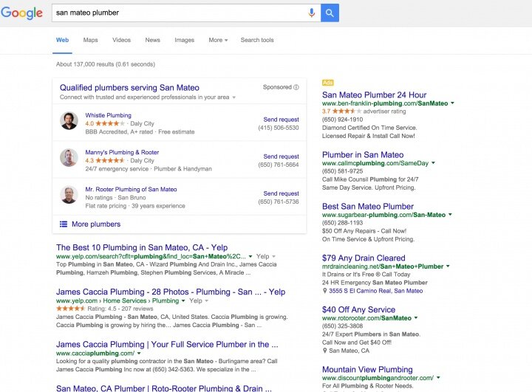This screenshot has width=532, height=392.
Task: Send request to Mr. Rooter Plumbing
Action: (282, 193)
